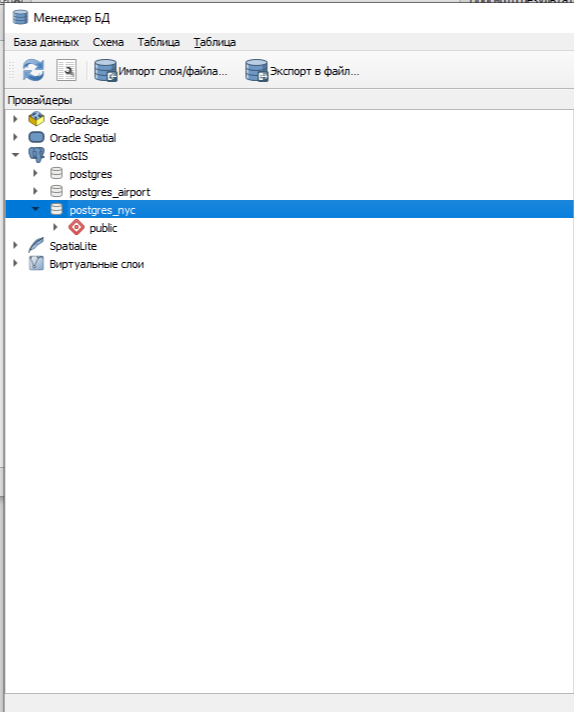Select the postgres_airport connection label
The width and height of the screenshot is (574, 712).
pyautogui.click(x=109, y=192)
